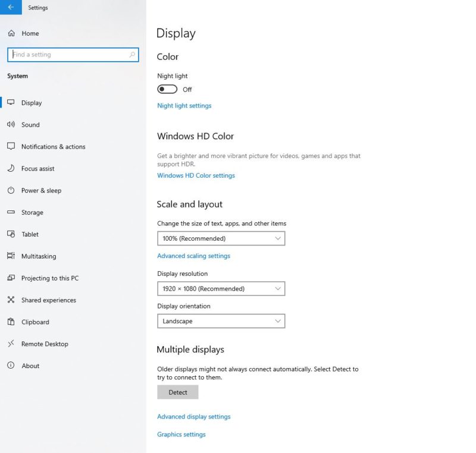Open Storage using its drive icon
The image size is (476, 453).
point(12,212)
